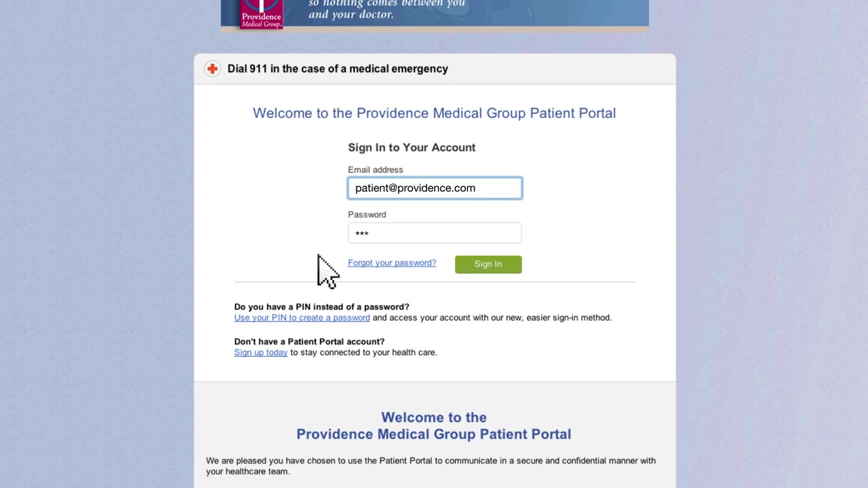Click the Providence Medical Group logo
This screenshot has height=488, width=868.
point(261,14)
